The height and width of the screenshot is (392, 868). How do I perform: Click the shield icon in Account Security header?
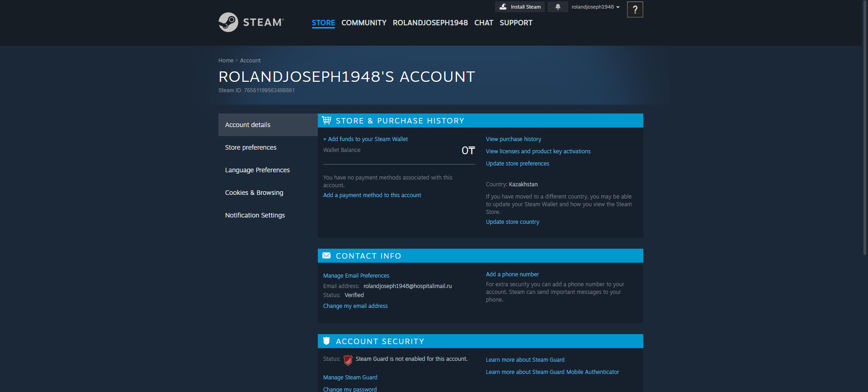click(x=326, y=341)
